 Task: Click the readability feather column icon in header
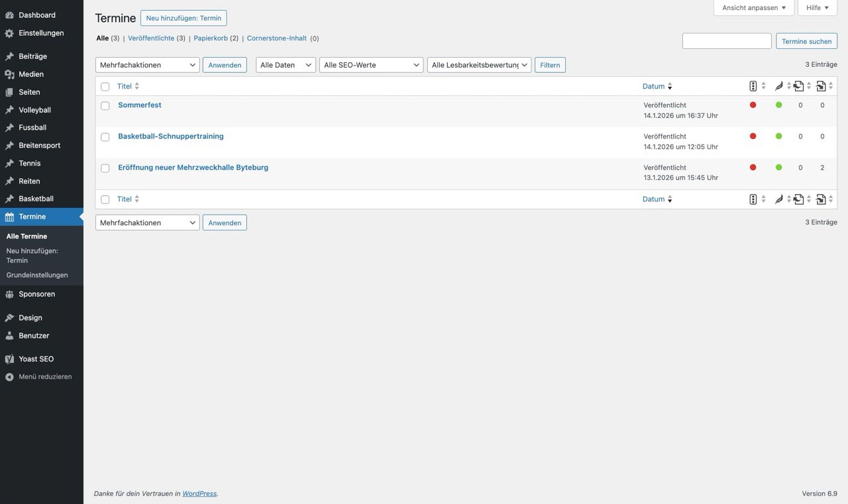click(x=779, y=86)
